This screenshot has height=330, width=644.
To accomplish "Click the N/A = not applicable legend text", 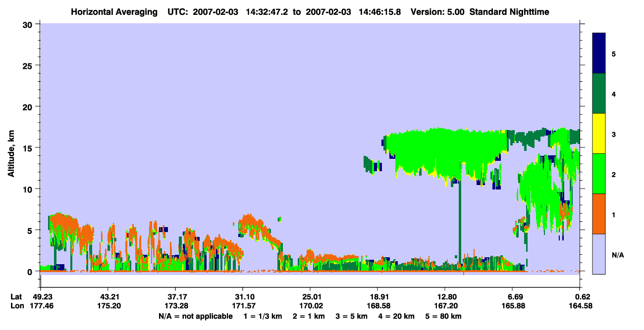I will [x=195, y=316].
